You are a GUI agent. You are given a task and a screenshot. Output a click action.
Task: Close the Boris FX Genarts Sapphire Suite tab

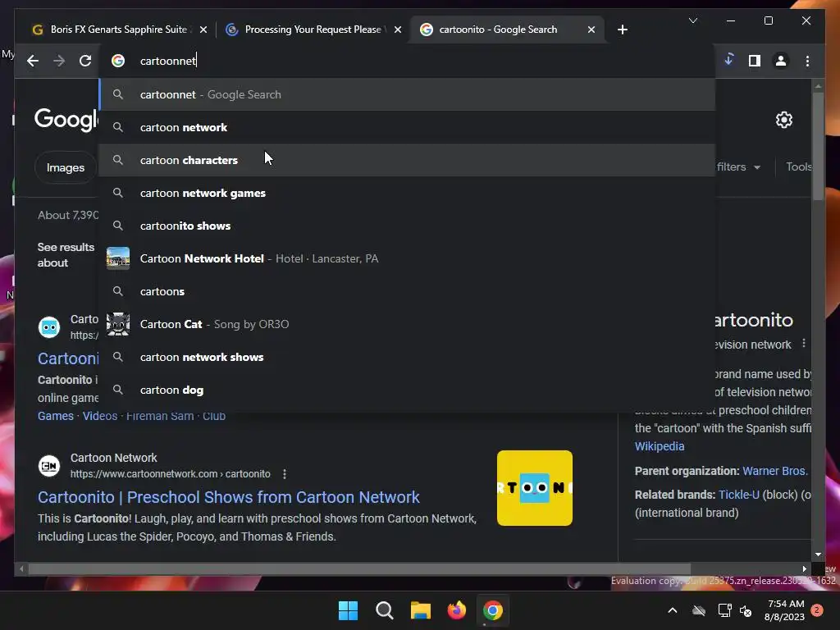pyautogui.click(x=203, y=30)
